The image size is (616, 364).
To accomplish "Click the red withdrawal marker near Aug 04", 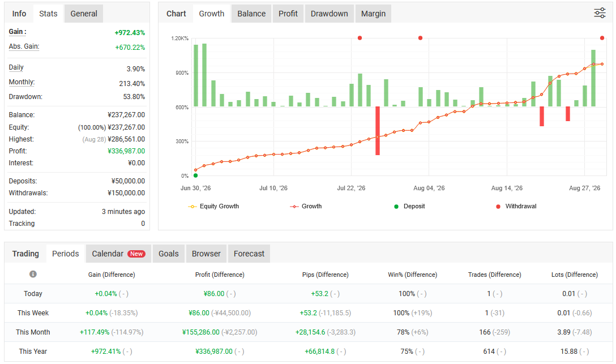I will [x=420, y=38].
